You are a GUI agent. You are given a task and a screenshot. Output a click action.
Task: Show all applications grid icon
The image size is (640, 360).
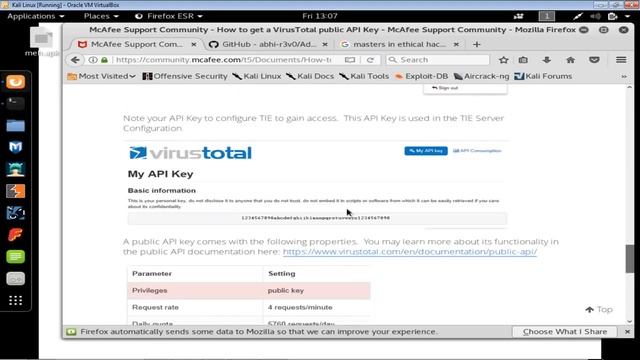click(x=16, y=300)
